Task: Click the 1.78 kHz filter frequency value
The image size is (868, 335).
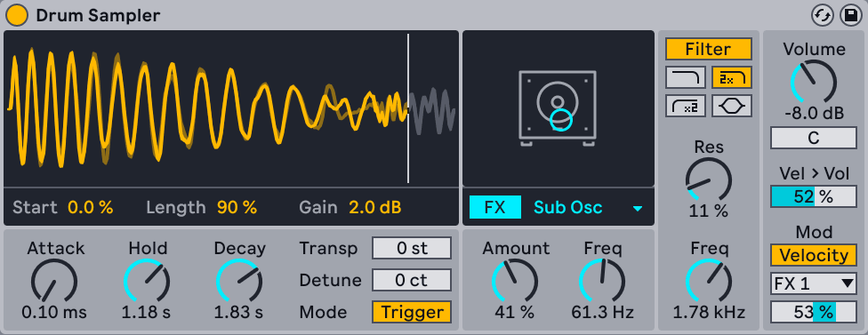Action: [x=709, y=312]
